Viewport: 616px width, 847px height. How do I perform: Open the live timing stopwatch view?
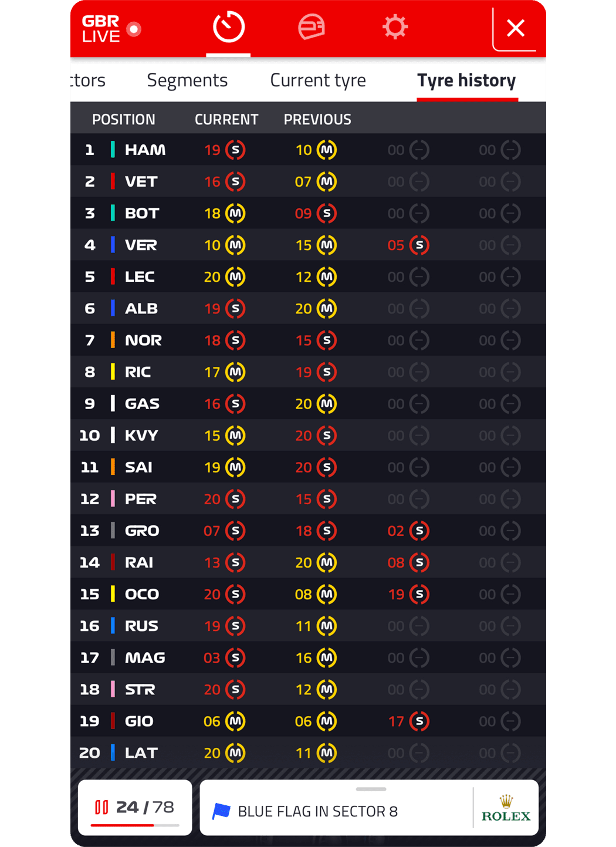tap(228, 27)
